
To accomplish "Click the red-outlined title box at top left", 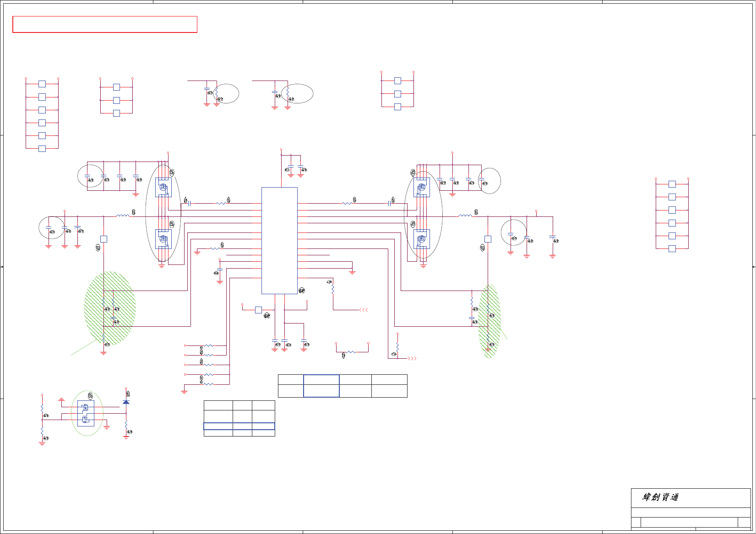I will tap(105, 24).
